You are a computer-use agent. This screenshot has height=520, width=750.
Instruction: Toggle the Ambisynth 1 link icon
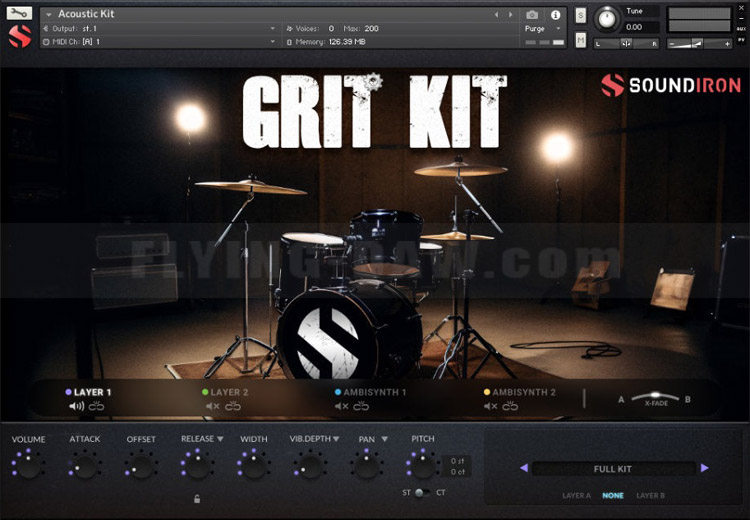click(361, 406)
